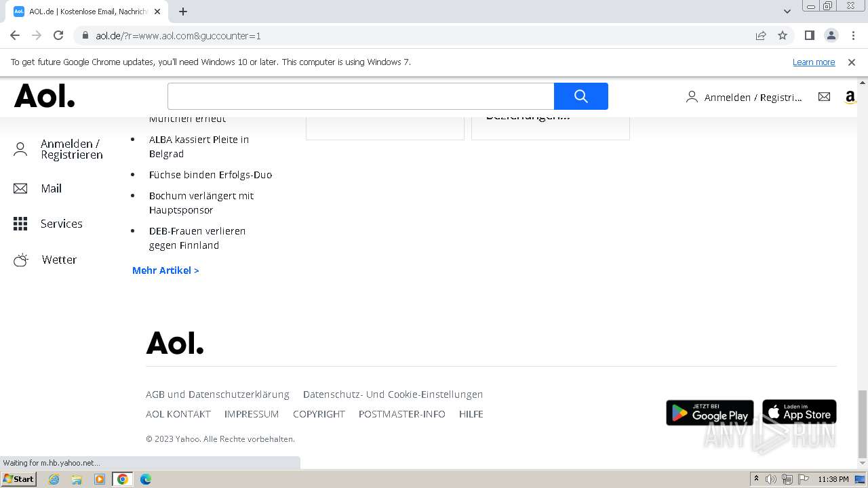Open AGB und Datenschutzerklärung footer link
This screenshot has width=868, height=488.
218,394
